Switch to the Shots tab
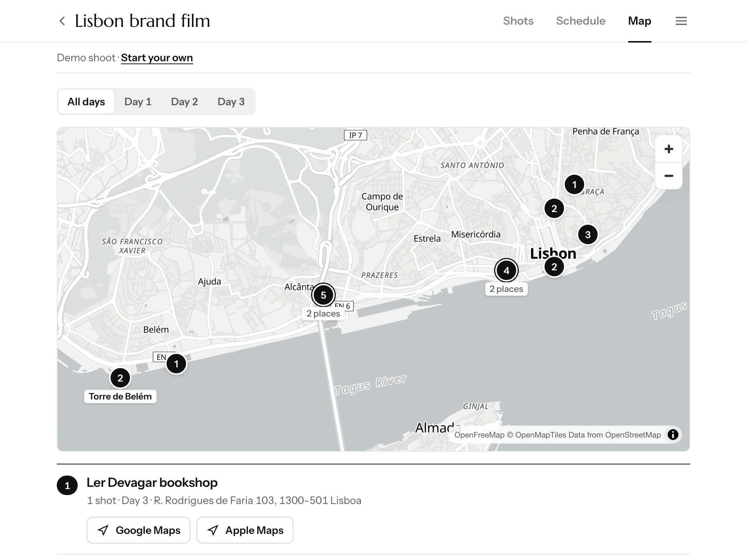Viewport: 747px width, 560px height. point(518,21)
